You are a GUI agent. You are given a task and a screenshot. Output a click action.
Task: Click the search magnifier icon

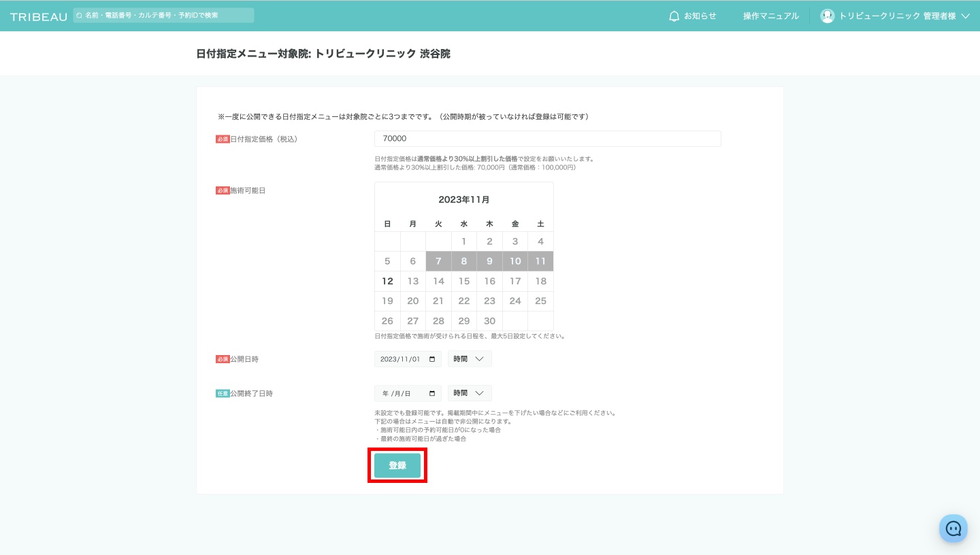pos(80,15)
